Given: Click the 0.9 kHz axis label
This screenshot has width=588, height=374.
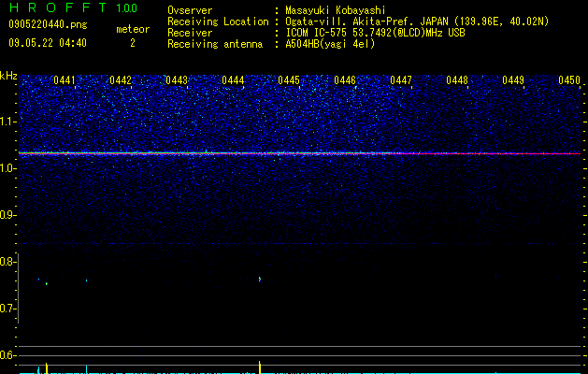Looking at the screenshot, I should [7, 215].
